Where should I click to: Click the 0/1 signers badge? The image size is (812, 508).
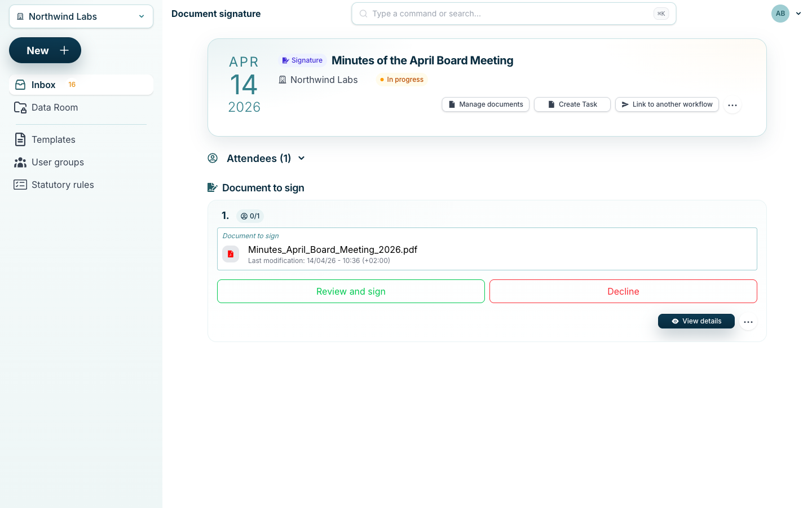point(250,216)
